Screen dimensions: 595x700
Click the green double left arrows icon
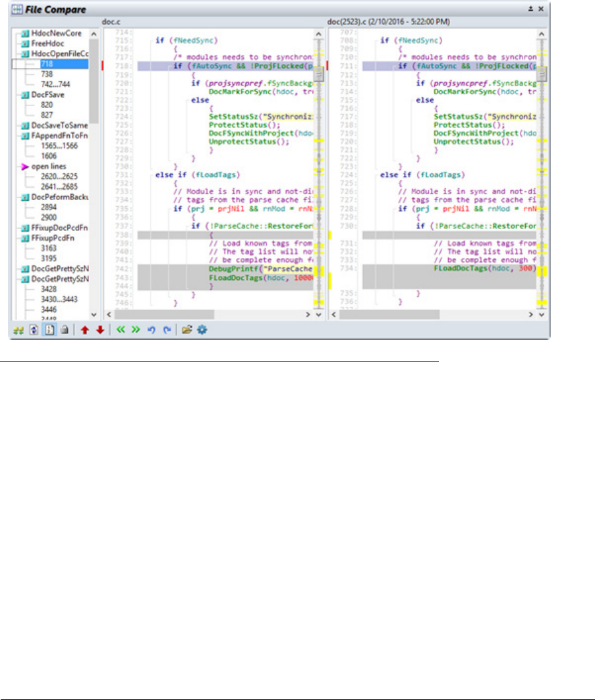click(121, 329)
